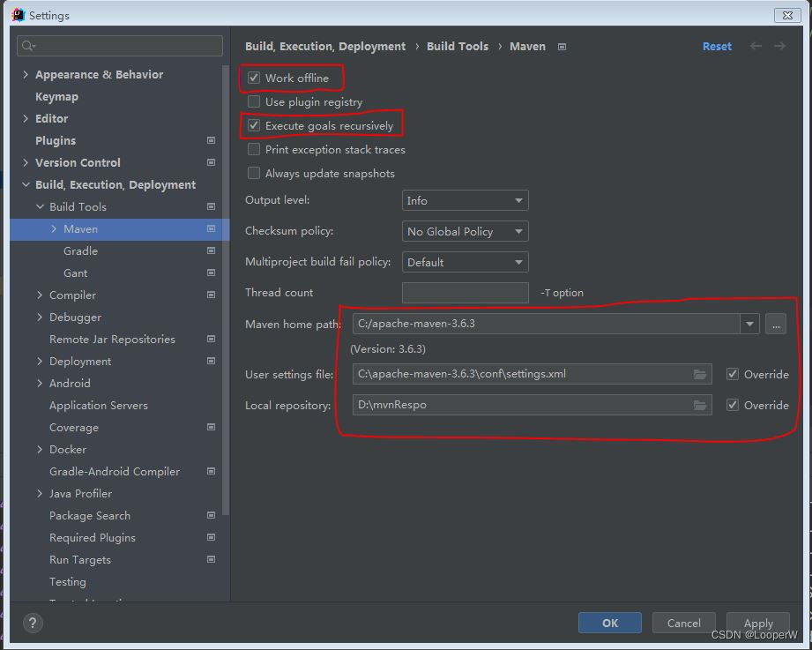Click the project-level icon beside Build Tools
The width and height of the screenshot is (812, 650).
point(212,206)
